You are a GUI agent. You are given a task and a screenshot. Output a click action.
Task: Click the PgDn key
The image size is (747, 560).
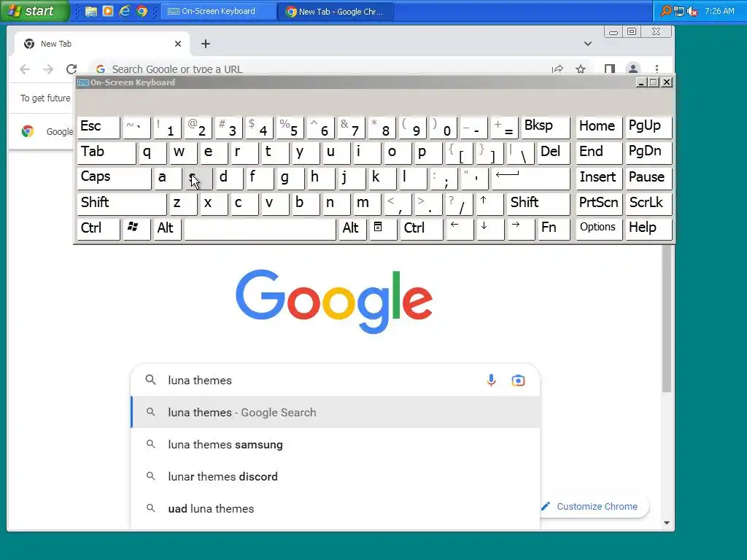(x=649, y=153)
